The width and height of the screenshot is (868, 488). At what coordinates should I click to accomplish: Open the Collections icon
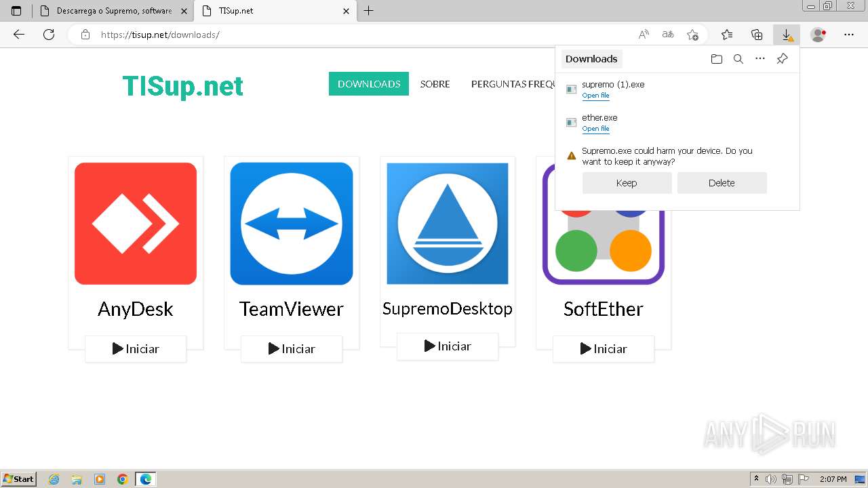[x=757, y=35]
